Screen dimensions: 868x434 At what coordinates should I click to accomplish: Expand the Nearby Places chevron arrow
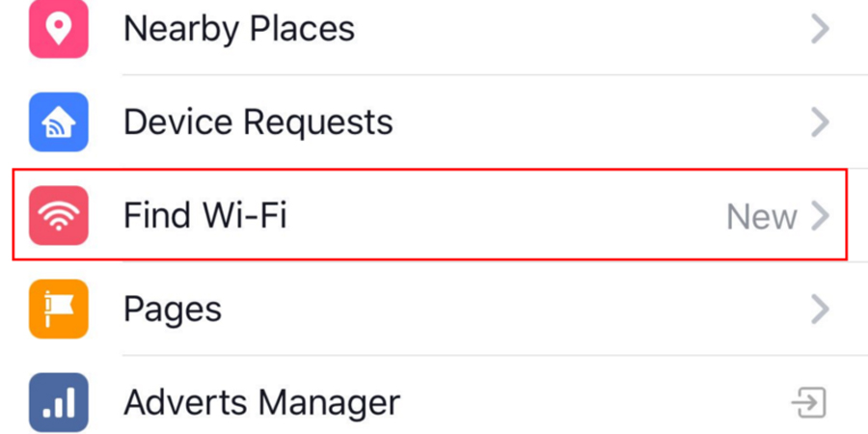(x=820, y=30)
